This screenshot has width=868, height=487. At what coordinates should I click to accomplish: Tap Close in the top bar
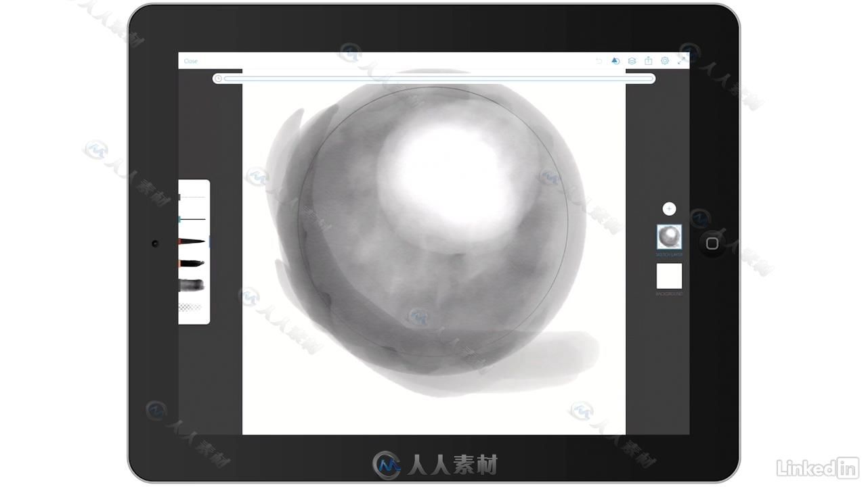pos(191,61)
